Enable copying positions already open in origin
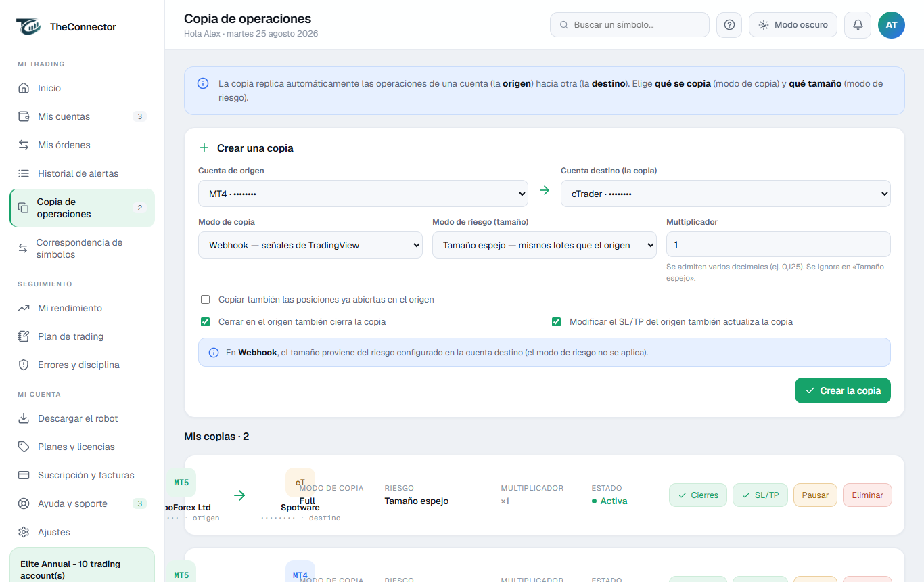The image size is (924, 582). pyautogui.click(x=206, y=299)
